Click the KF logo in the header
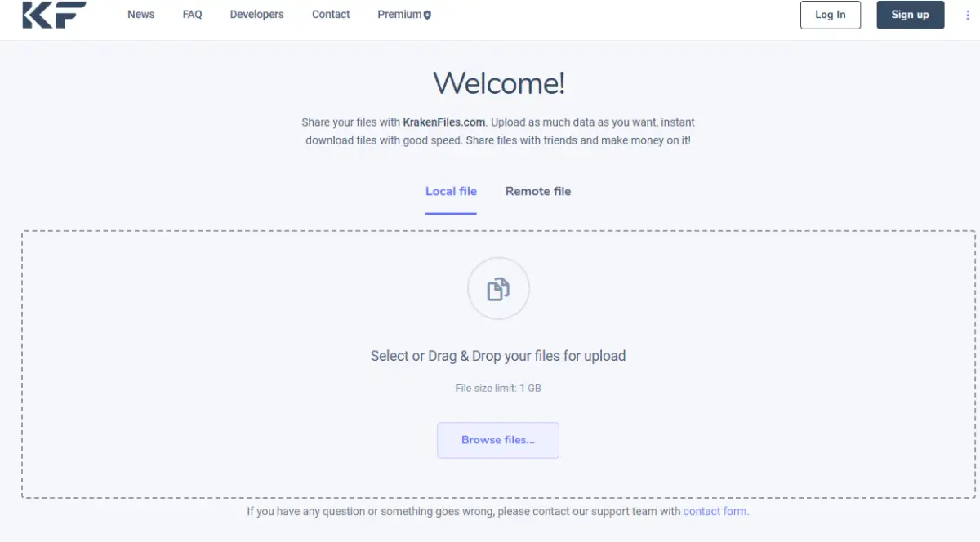 click(54, 15)
